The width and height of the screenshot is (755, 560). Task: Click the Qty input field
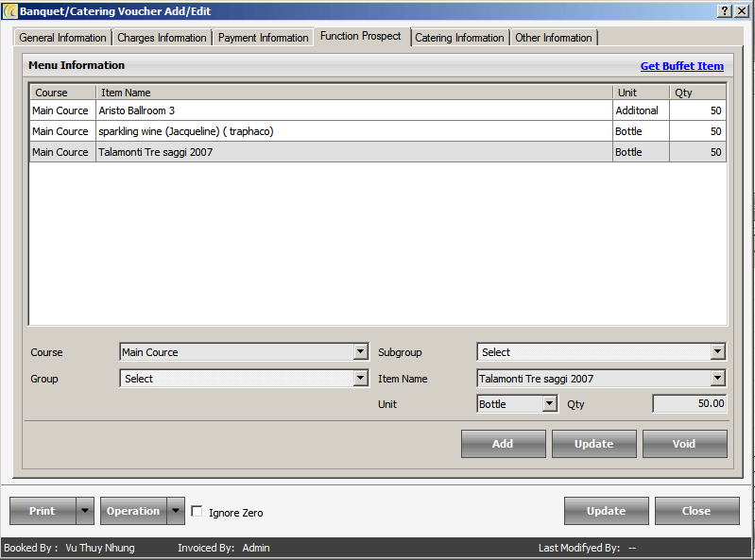[689, 404]
